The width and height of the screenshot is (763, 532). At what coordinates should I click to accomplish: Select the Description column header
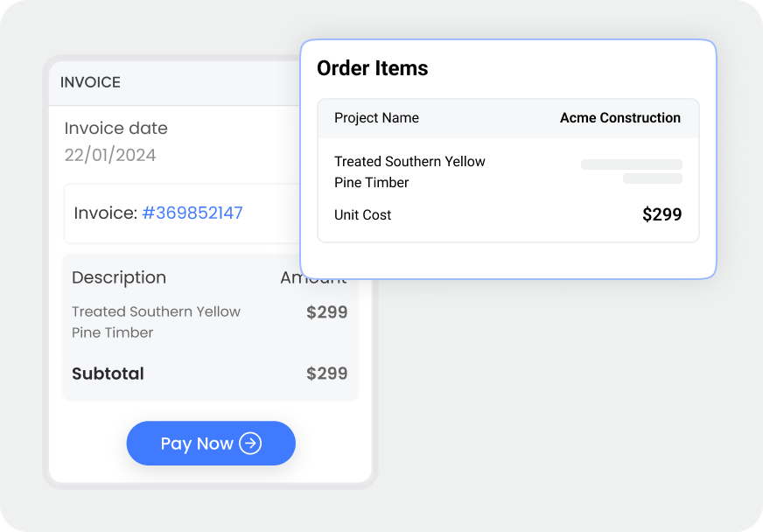pos(119,277)
